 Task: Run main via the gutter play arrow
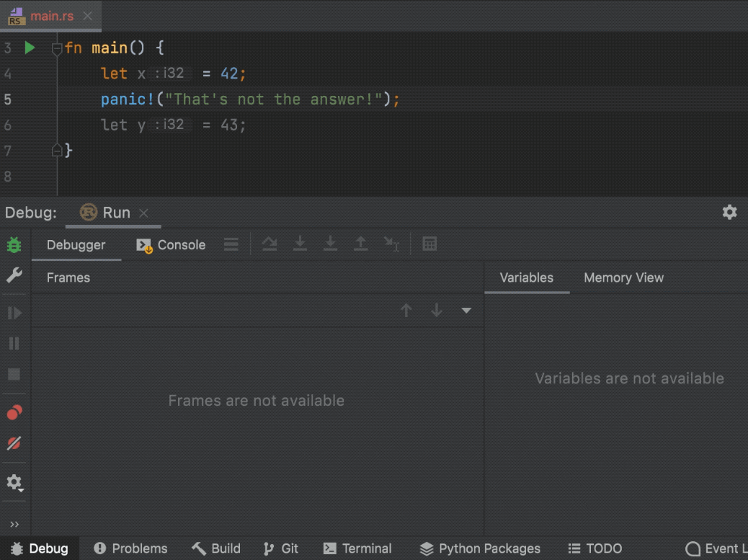coord(29,48)
